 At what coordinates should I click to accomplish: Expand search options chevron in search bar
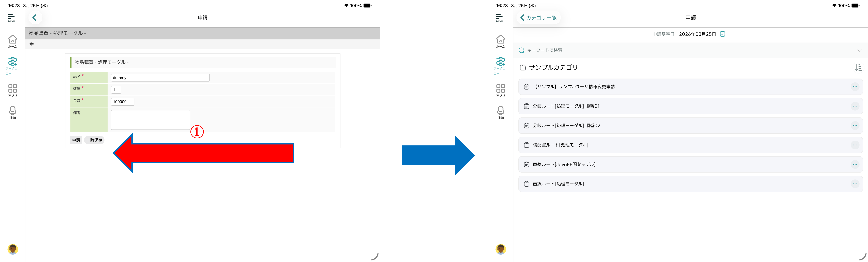(x=860, y=50)
